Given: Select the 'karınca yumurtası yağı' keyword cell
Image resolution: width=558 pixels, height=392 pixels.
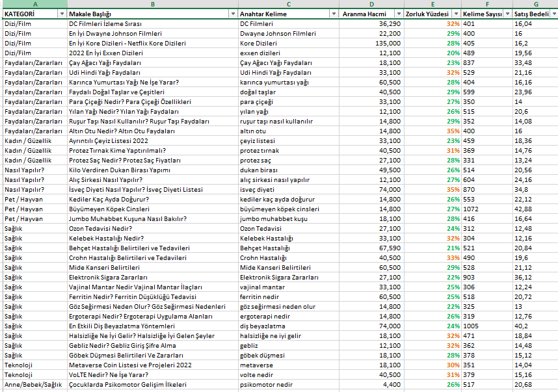Looking at the screenshot, I should click(x=289, y=82).
